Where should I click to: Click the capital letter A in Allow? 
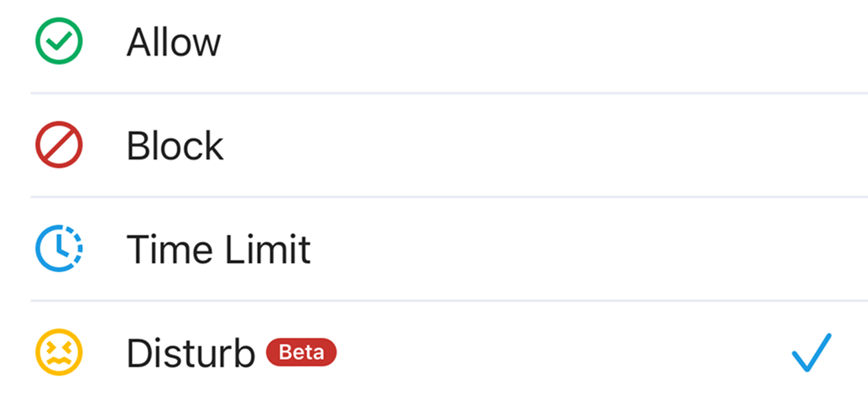140,42
